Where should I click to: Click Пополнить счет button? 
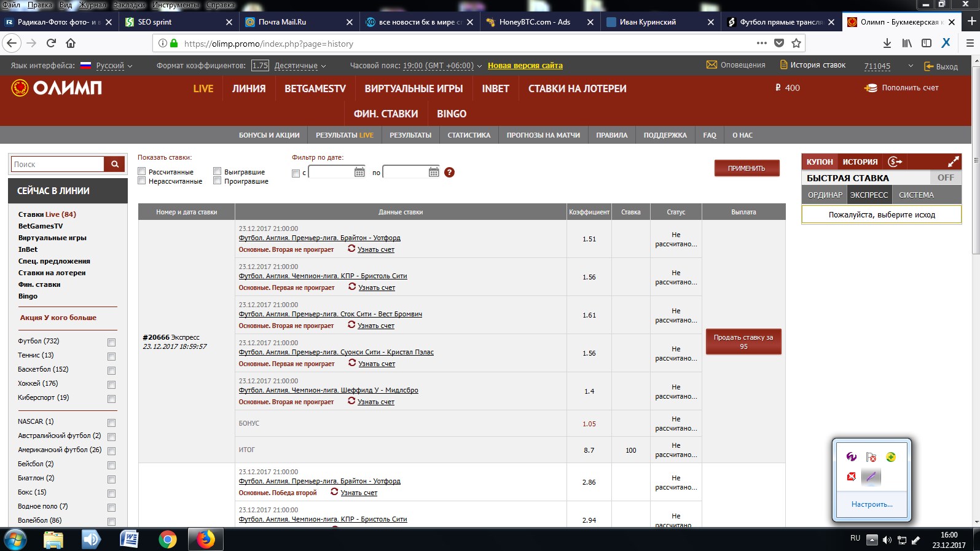click(x=902, y=88)
